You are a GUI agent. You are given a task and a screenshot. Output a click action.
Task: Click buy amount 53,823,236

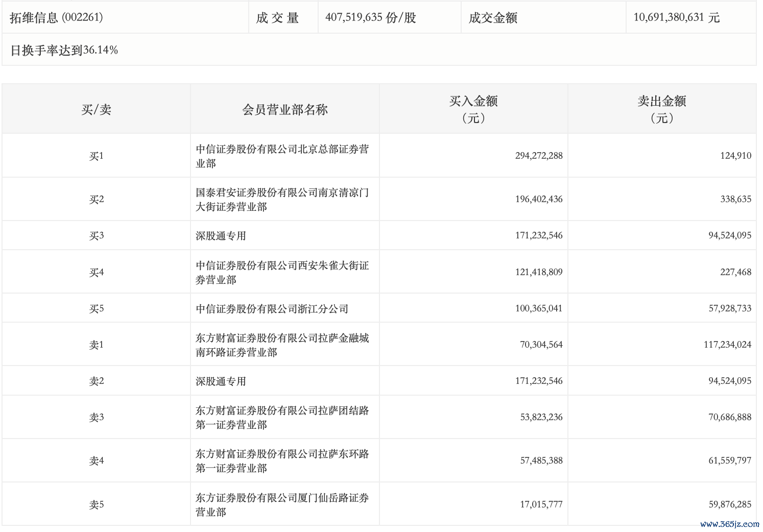pos(541,417)
